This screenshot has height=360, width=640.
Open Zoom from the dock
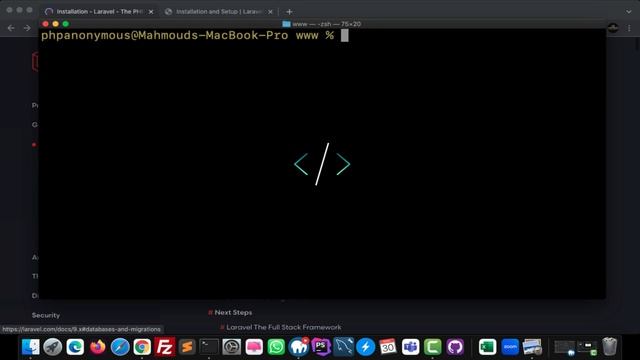coord(510,347)
